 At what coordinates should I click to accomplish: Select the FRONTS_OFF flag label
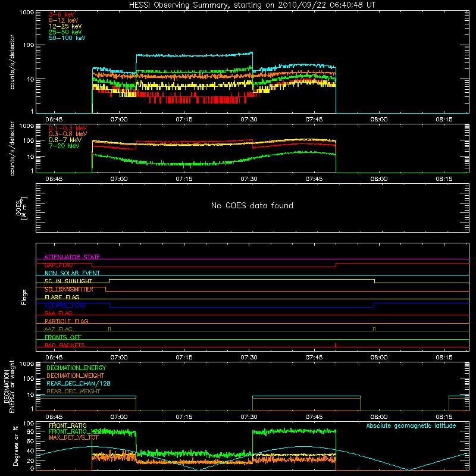63,337
